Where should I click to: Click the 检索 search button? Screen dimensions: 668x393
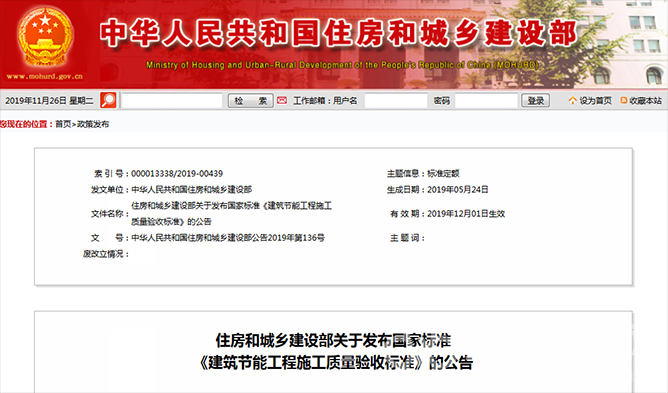[250, 101]
